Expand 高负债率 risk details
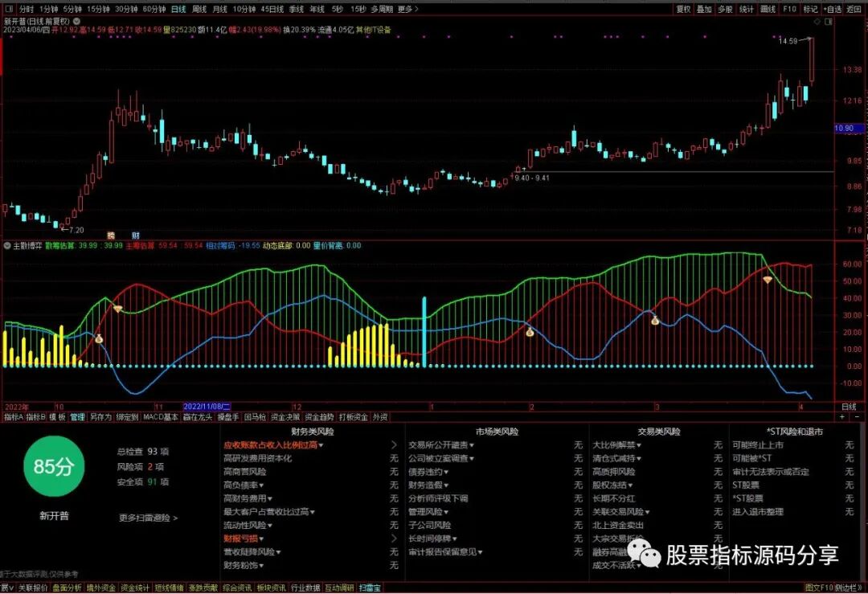This screenshot has height=594, width=868. coord(261,485)
